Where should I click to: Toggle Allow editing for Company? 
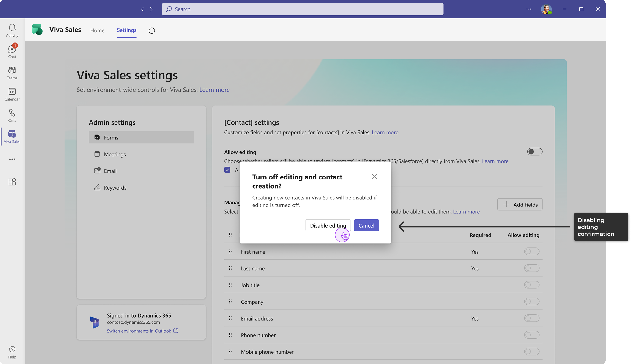[532, 302]
